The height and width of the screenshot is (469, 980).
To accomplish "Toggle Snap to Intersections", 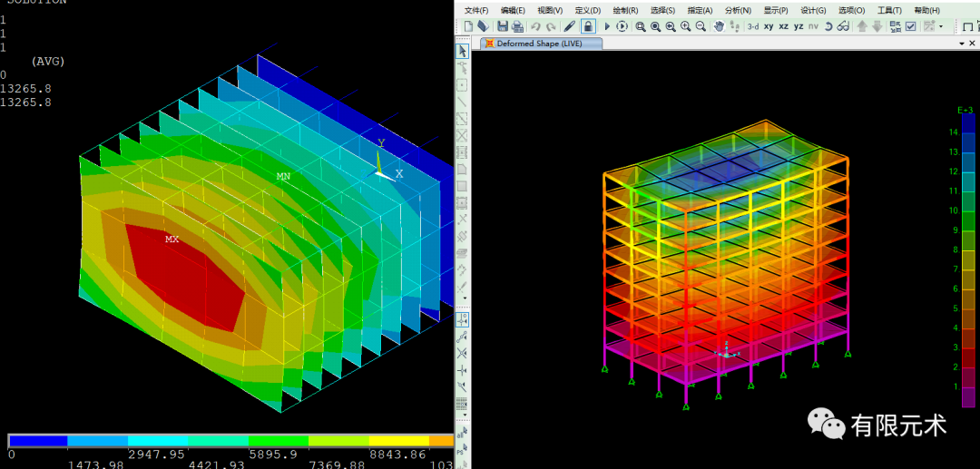I will pyautogui.click(x=463, y=354).
